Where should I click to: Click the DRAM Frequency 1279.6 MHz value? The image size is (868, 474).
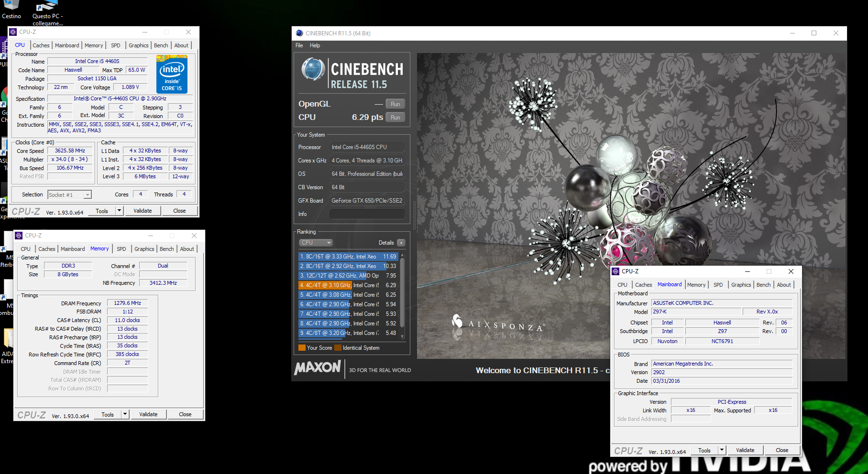pos(128,303)
